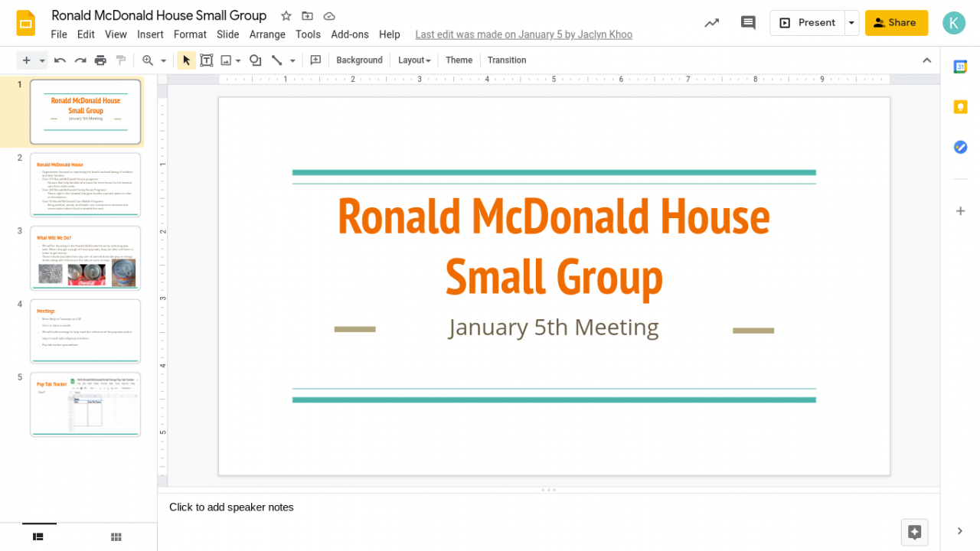This screenshot has width=980, height=551.
Task: Open Google Calendar in the side panel
Action: coord(960,67)
